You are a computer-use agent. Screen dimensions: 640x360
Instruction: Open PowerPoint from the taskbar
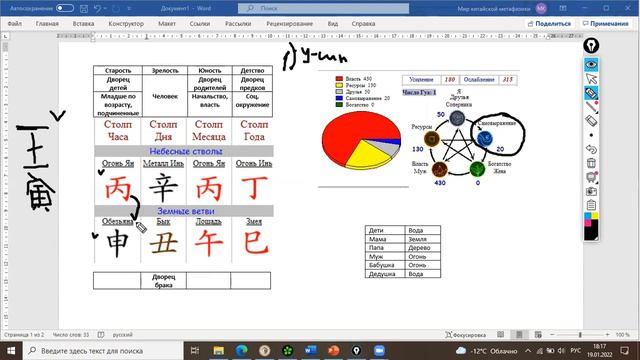click(333, 351)
